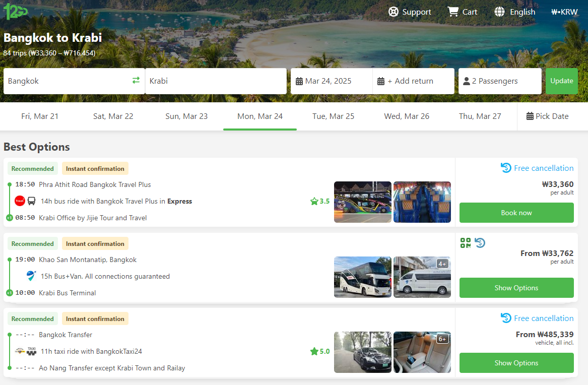The width and height of the screenshot is (588, 385).
Task: Click "Ao Nang Transfer except Krabi Town and Railay"
Action: click(112, 368)
